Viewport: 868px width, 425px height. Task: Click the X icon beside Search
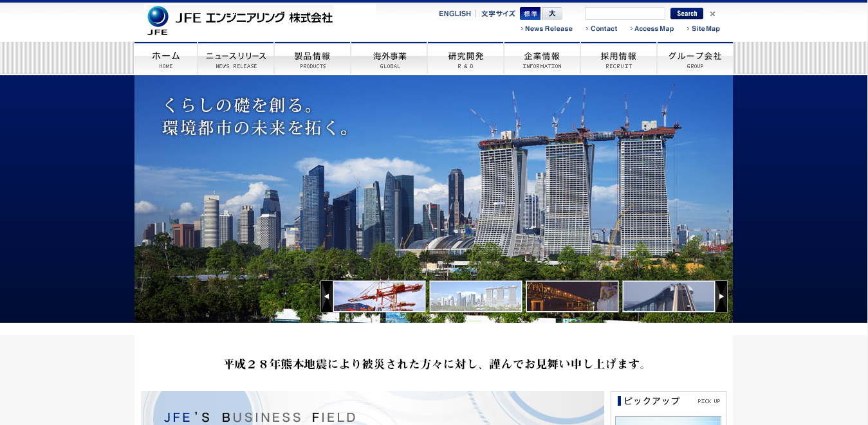point(712,14)
